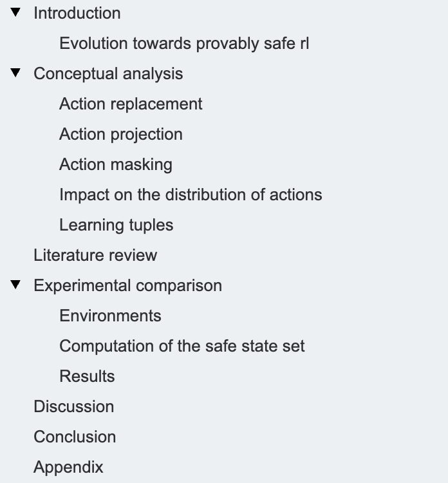Screen dimensions: 448x483
Task: Jump to Action replacement subsection
Action: click(x=131, y=104)
